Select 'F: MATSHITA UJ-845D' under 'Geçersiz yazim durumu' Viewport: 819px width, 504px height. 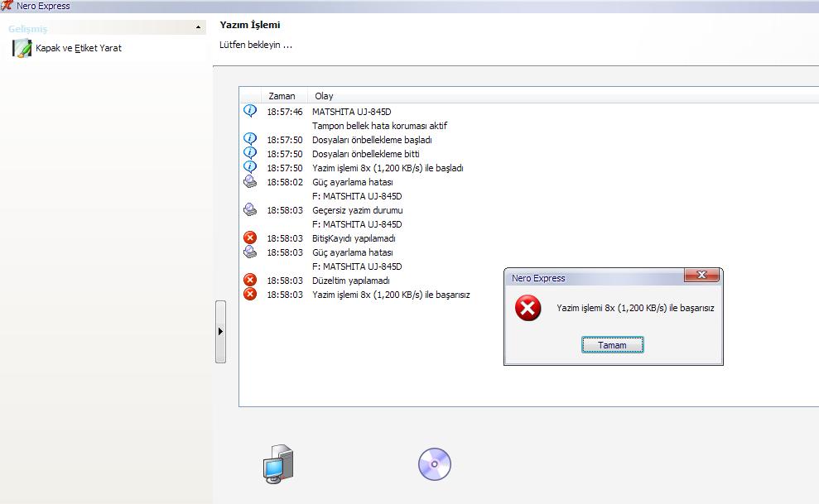(x=357, y=224)
